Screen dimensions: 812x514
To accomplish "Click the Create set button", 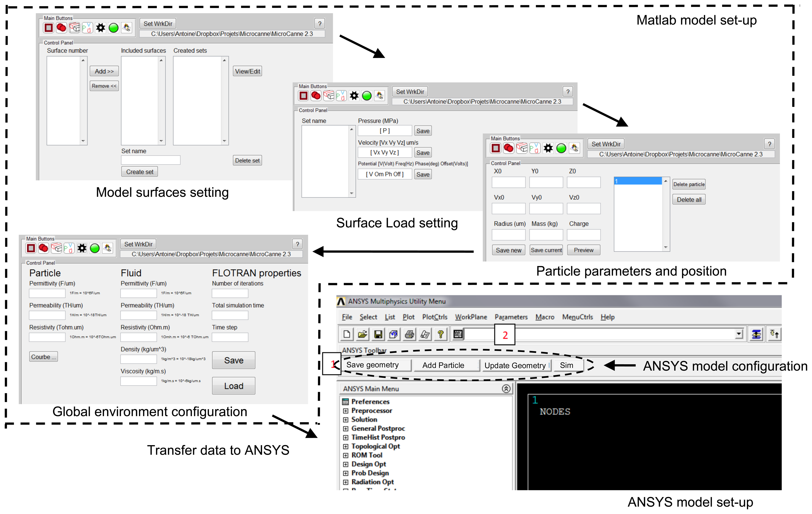I will click(x=140, y=172).
